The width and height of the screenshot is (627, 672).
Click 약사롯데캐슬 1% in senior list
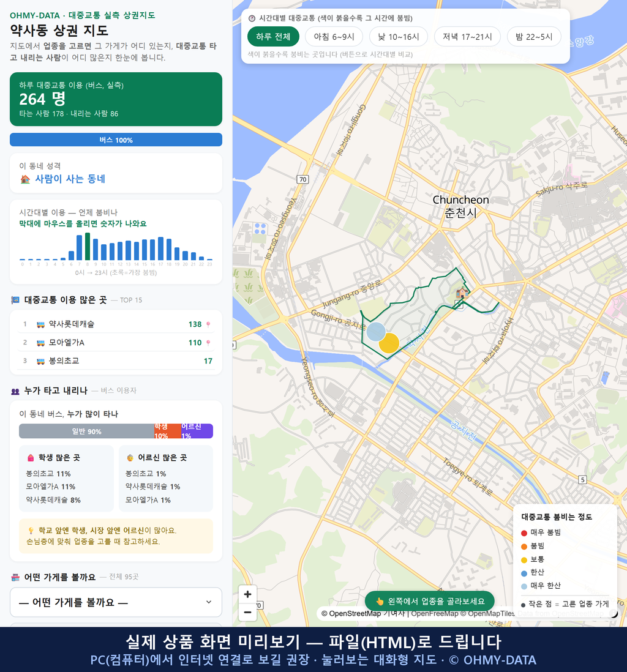tap(152, 487)
